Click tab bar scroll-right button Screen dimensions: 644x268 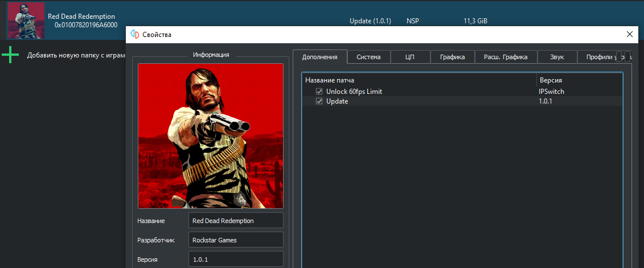tap(627, 56)
